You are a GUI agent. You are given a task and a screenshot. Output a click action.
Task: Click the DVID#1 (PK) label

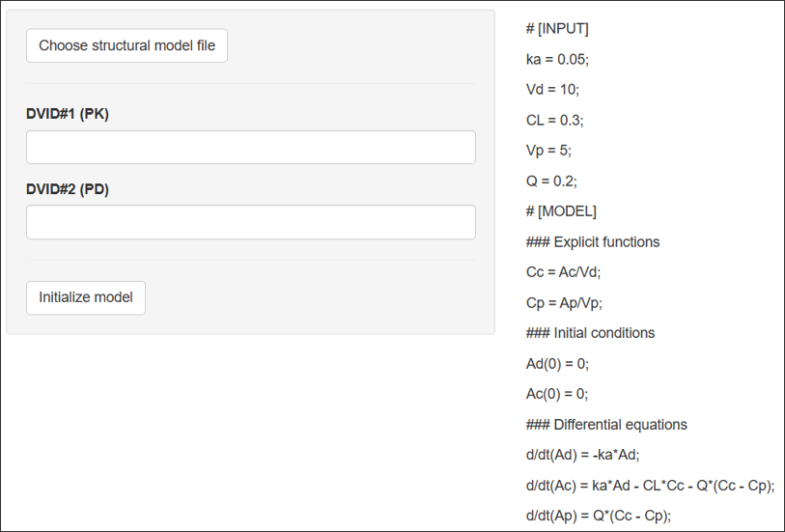68,114
